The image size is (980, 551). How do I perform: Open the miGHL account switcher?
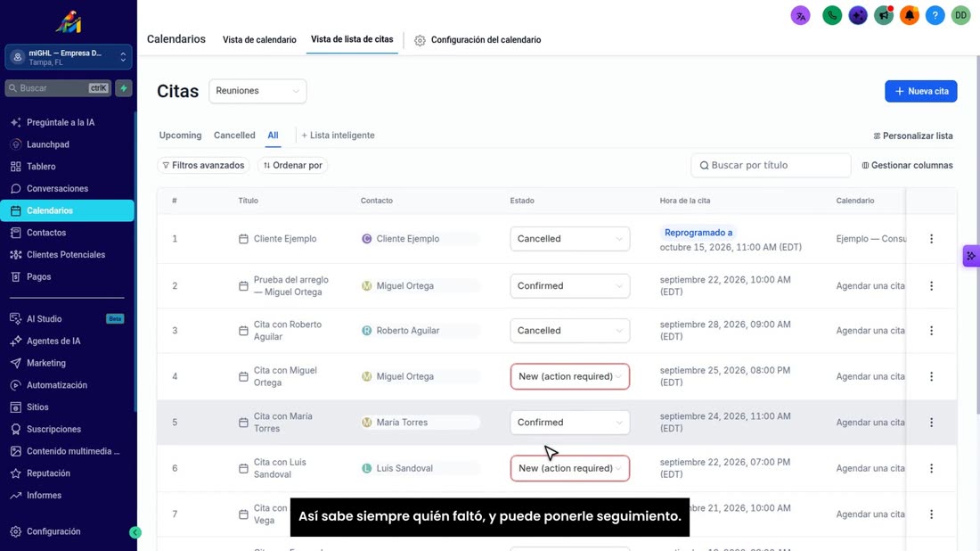click(x=69, y=58)
